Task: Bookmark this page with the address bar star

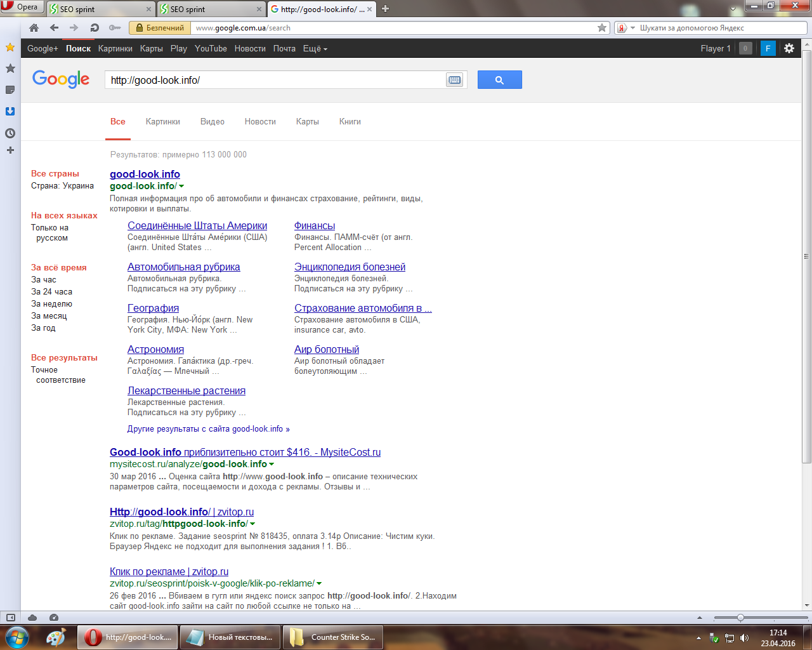Action: point(602,28)
